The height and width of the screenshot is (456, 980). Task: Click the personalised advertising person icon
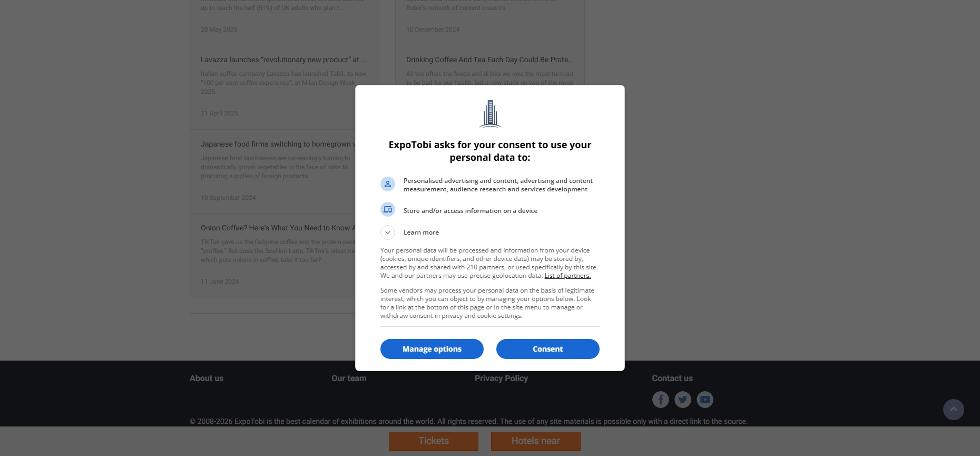click(x=388, y=184)
